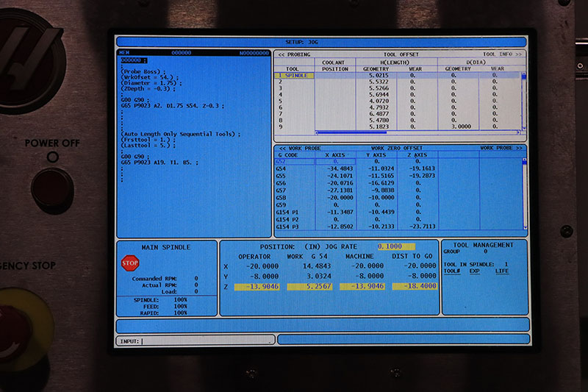Image resolution: width=588 pixels, height=392 pixels.
Task: Click the highlighted Z operator position value
Action: tap(255, 286)
